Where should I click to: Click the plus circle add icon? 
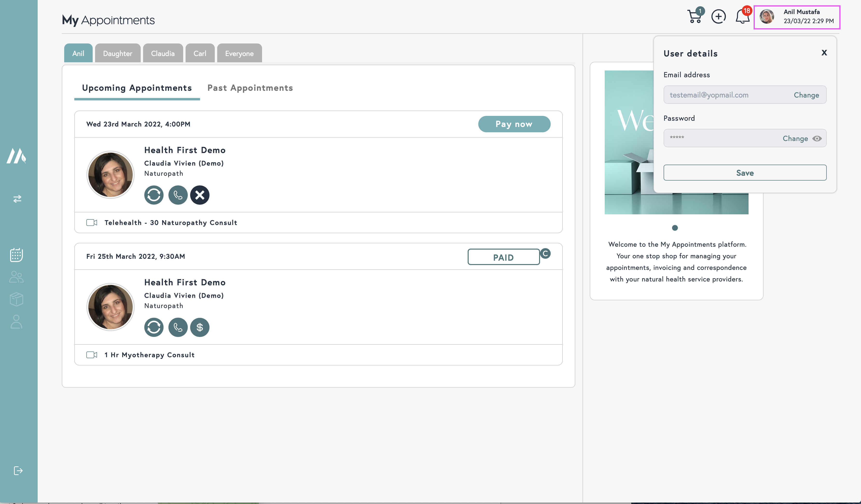[x=718, y=16]
